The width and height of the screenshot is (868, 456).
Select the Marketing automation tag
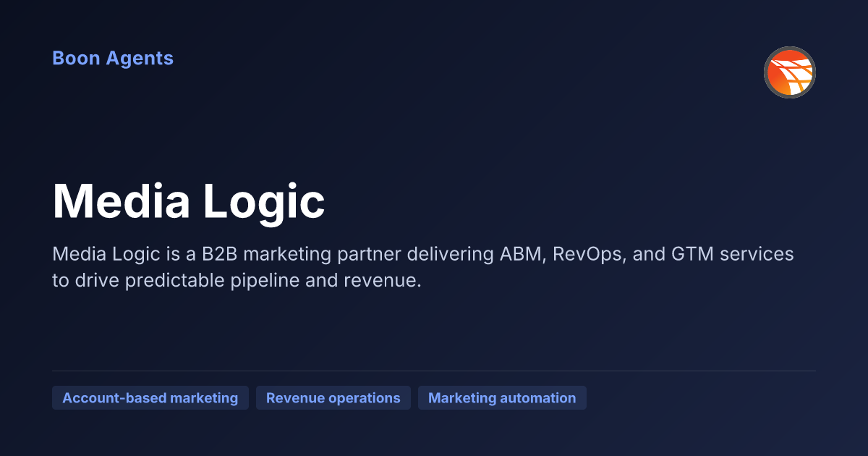502,398
